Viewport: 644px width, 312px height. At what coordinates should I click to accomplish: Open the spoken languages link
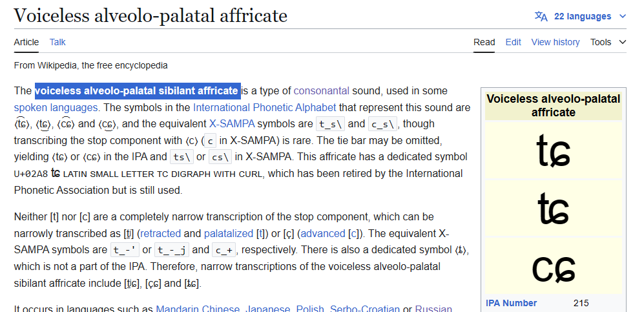pyautogui.click(x=56, y=108)
